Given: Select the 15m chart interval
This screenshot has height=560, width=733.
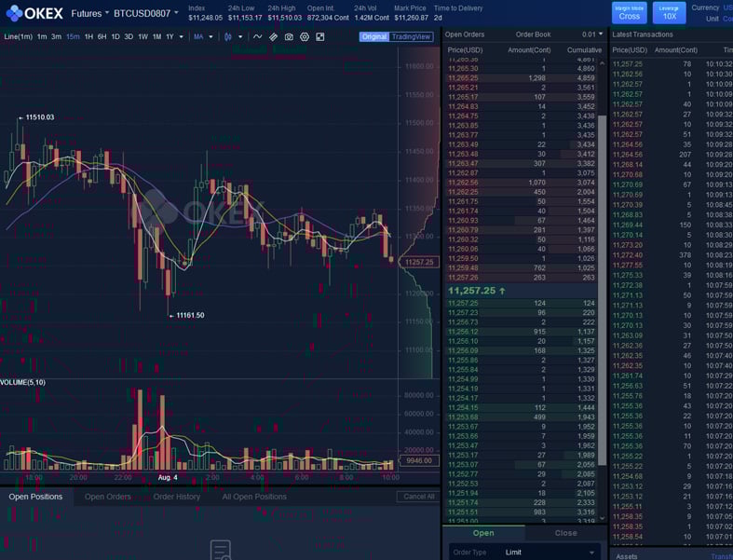Looking at the screenshot, I should (73, 36).
